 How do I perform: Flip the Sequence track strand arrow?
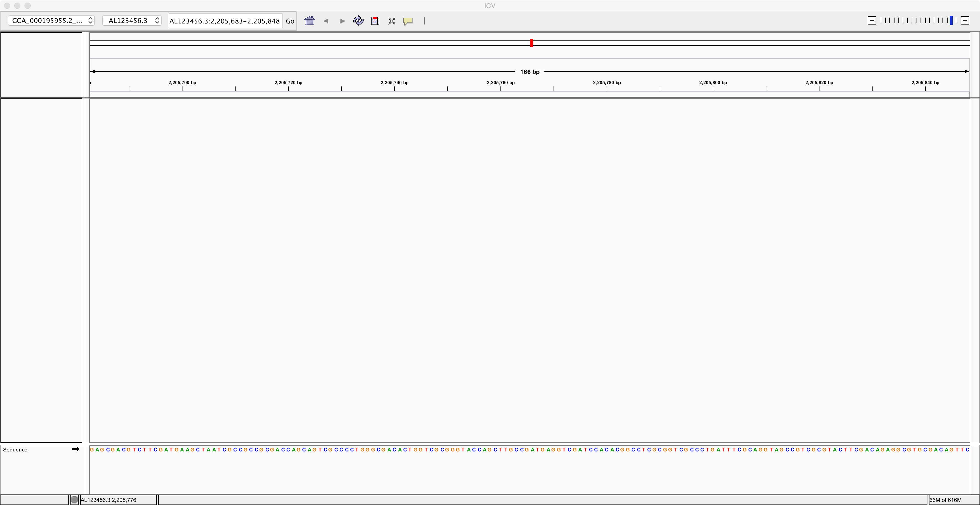click(x=75, y=449)
